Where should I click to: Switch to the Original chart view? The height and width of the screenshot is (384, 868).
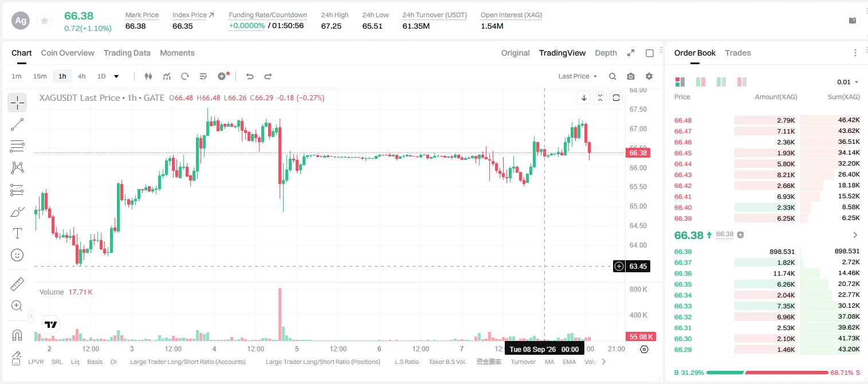pyautogui.click(x=516, y=53)
